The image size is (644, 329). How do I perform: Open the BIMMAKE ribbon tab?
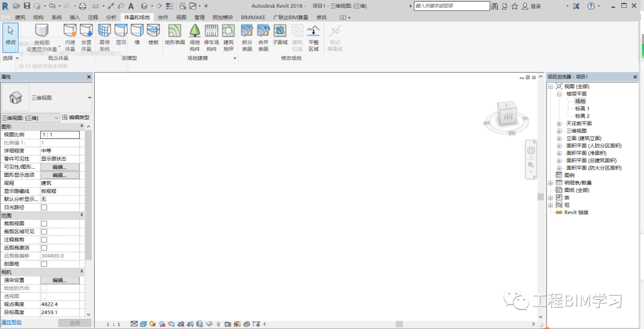pos(253,17)
